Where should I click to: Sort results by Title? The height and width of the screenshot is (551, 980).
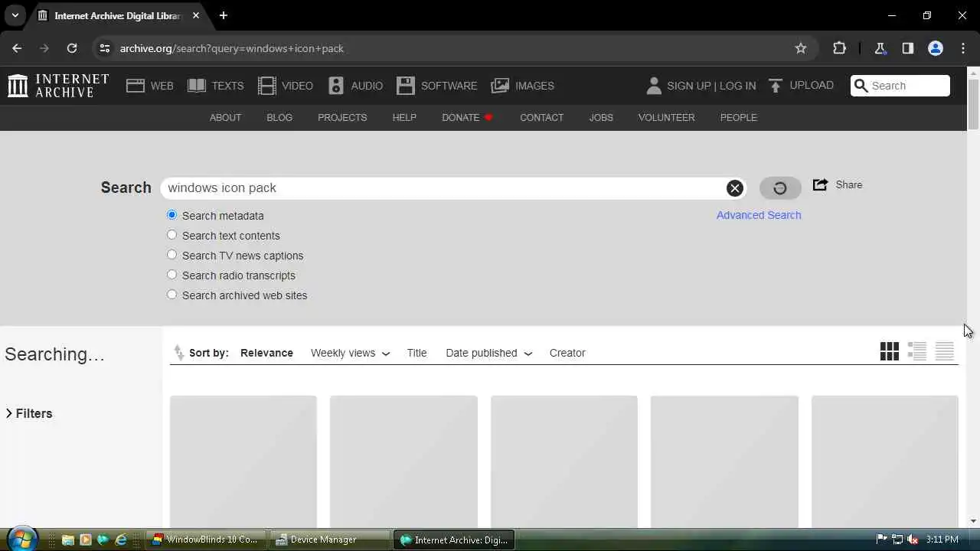pos(416,353)
